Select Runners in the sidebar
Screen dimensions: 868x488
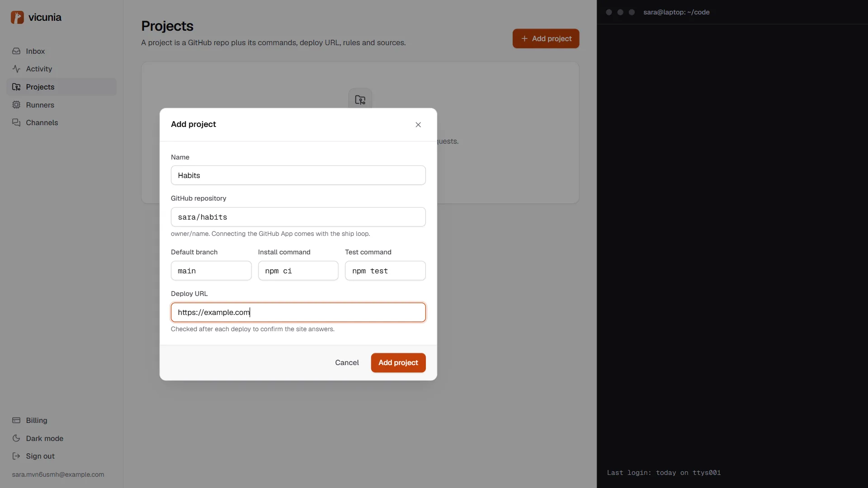coord(61,105)
